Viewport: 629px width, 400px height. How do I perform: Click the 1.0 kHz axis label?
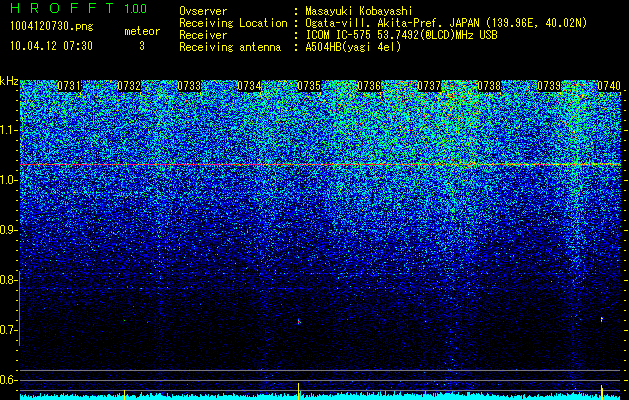tap(9, 180)
